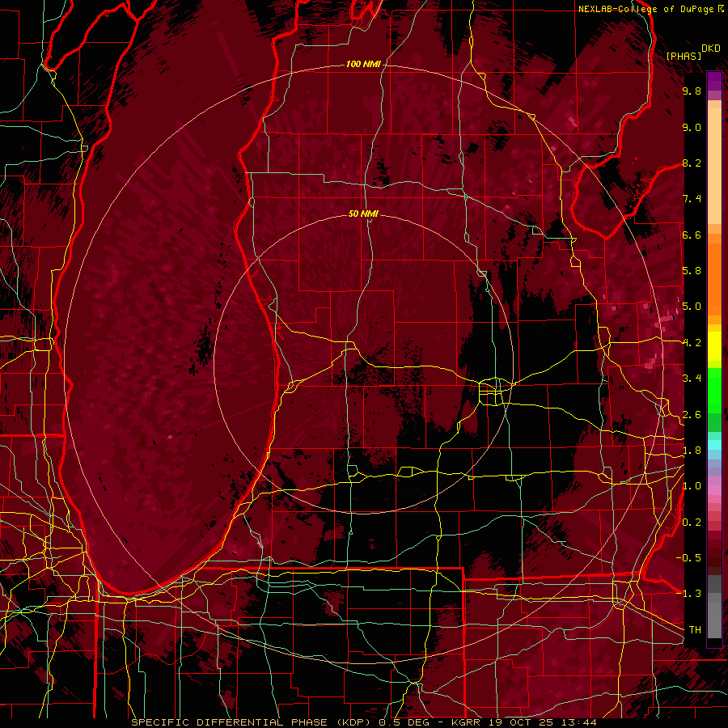Click the 8.2 value on the color scale
728x728 pixels.
(x=692, y=163)
